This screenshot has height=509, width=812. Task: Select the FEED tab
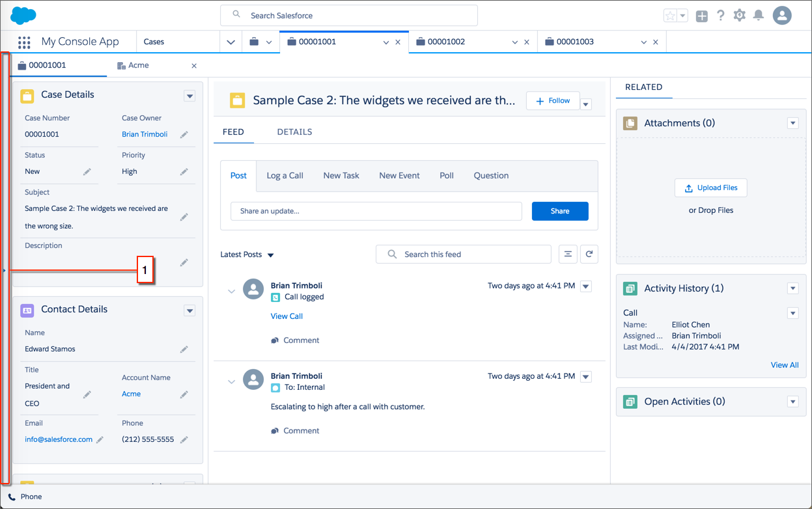coord(233,131)
